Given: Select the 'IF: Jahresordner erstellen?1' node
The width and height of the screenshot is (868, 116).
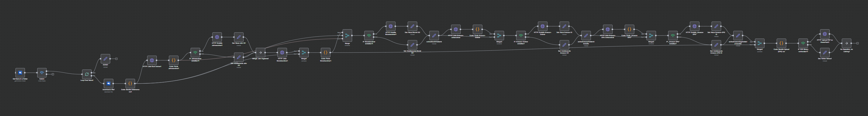Looking at the screenshot, I should tap(195, 53).
